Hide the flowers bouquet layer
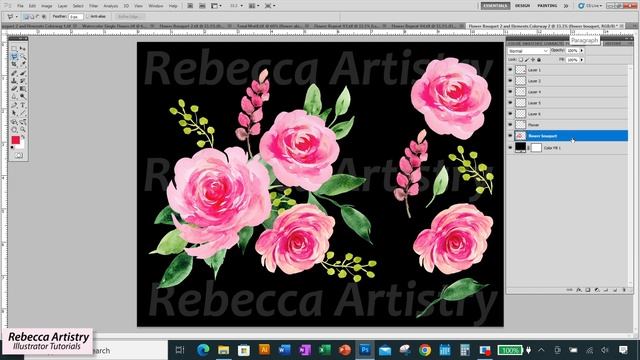Viewport: 640px width, 360px height. tap(510, 136)
